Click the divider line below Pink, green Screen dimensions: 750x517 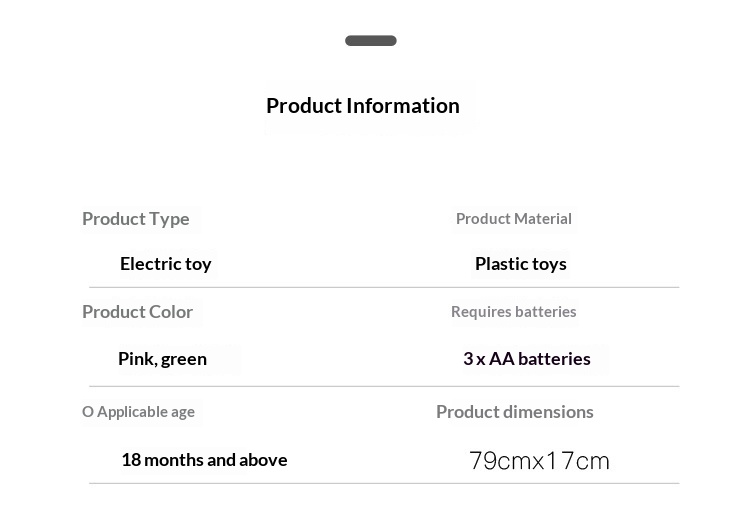click(x=384, y=386)
